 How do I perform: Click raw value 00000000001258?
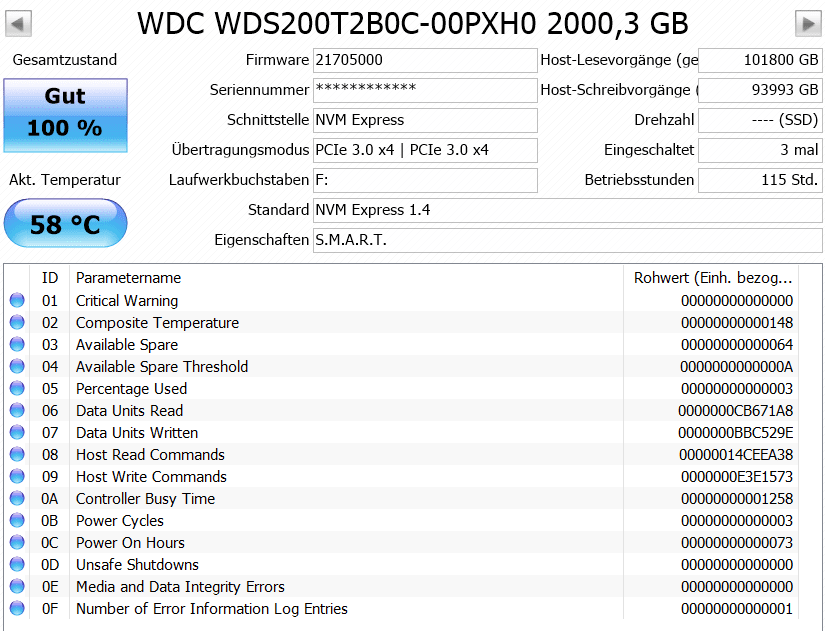point(737,498)
